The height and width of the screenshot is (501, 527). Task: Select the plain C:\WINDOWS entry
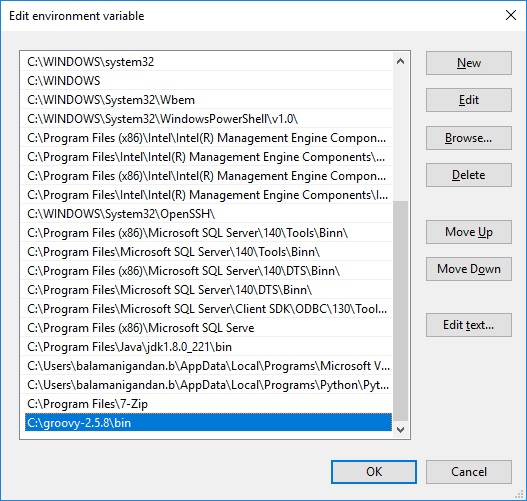(x=208, y=81)
